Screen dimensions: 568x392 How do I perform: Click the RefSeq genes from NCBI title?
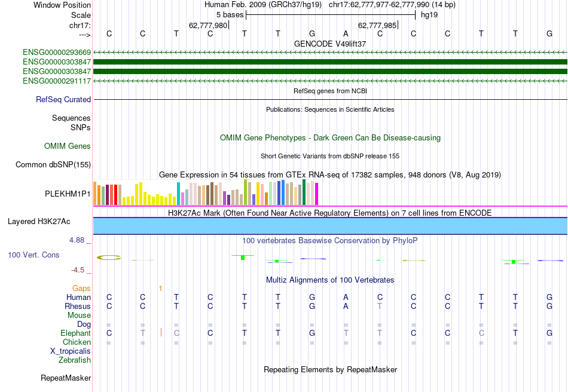click(330, 91)
